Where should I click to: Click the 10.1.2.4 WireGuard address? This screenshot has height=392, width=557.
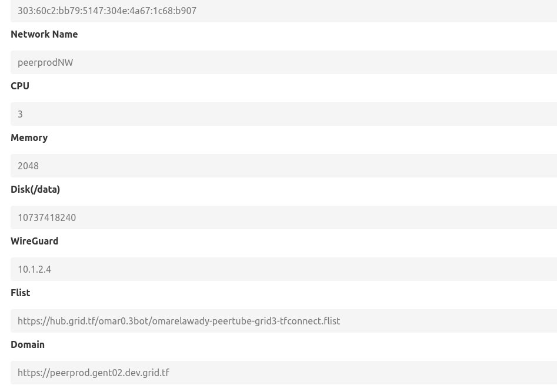click(x=34, y=269)
